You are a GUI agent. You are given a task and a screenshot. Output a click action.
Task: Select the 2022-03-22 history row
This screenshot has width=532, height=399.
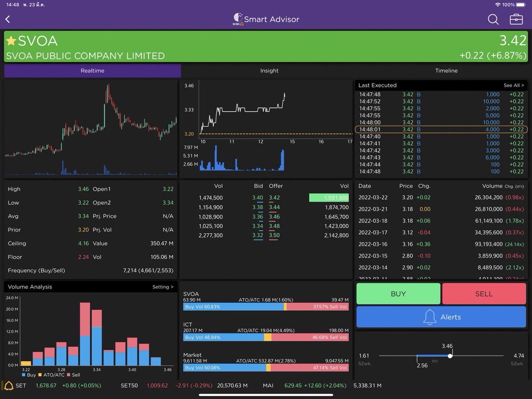pyautogui.click(x=441, y=197)
